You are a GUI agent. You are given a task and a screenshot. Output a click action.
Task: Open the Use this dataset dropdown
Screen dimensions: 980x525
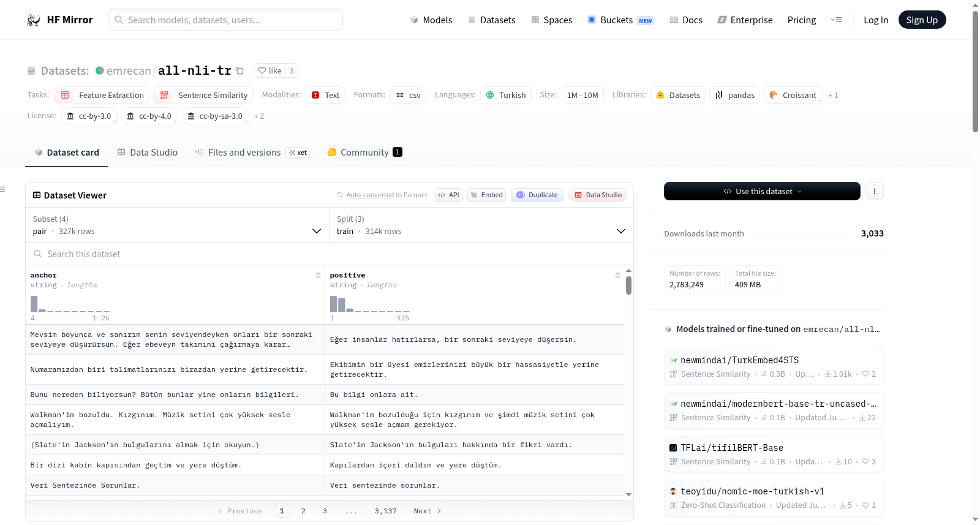click(762, 191)
